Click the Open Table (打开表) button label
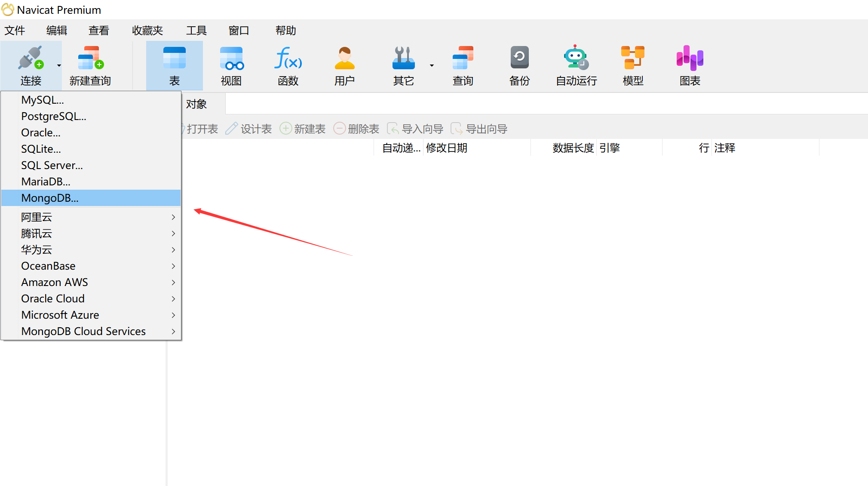868x486 pixels. 202,129
